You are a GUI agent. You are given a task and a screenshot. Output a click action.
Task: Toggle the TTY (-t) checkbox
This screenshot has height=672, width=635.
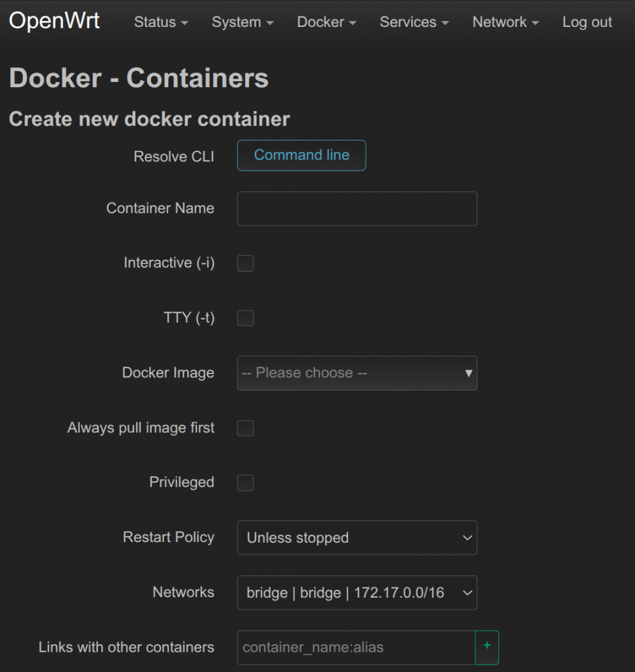point(245,318)
